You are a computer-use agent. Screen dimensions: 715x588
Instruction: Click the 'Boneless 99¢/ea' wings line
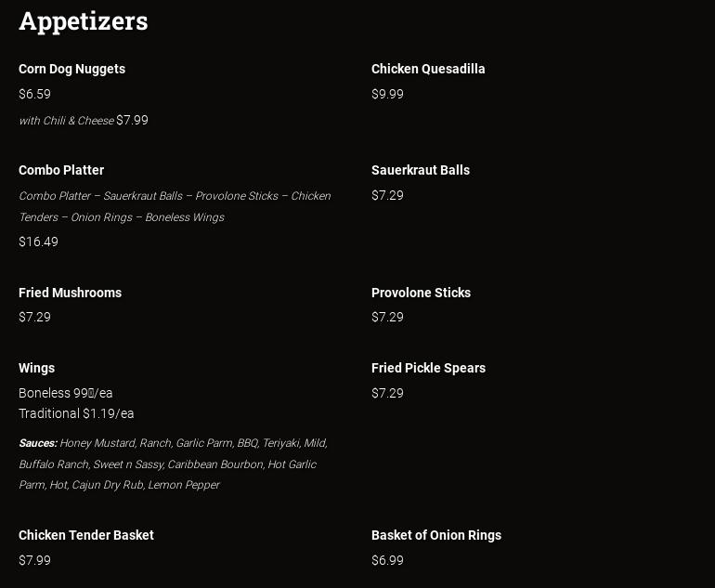65,394
